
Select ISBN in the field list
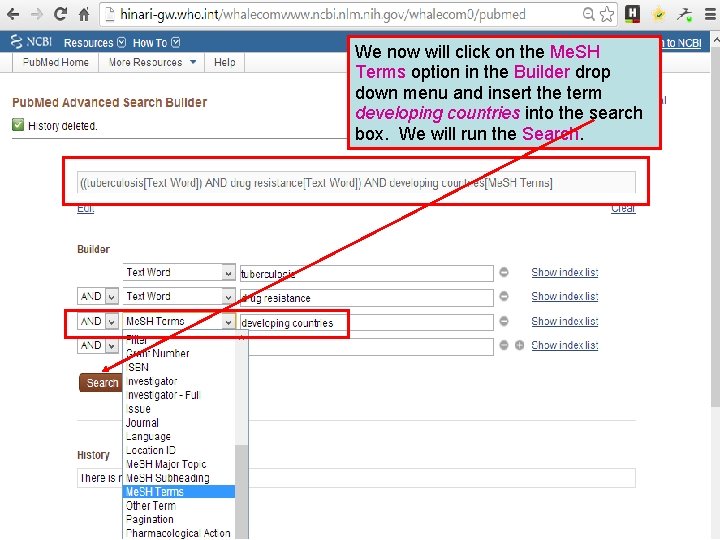pos(179,367)
